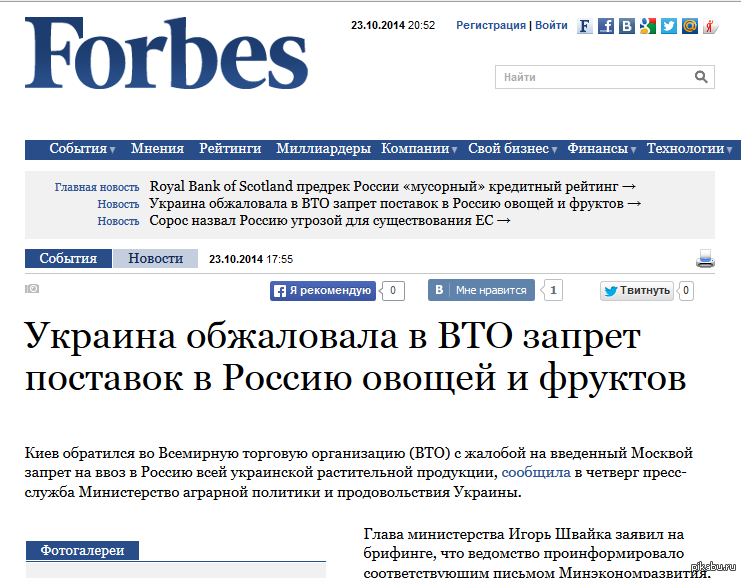Select the Новости breadcrumb tab
The height and width of the screenshot is (578, 741).
coord(155,259)
